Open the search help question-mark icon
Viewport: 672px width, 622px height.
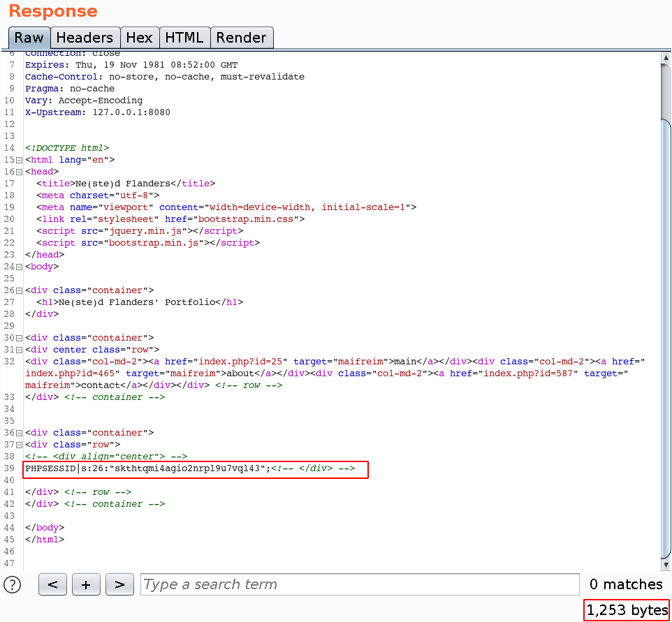(13, 584)
